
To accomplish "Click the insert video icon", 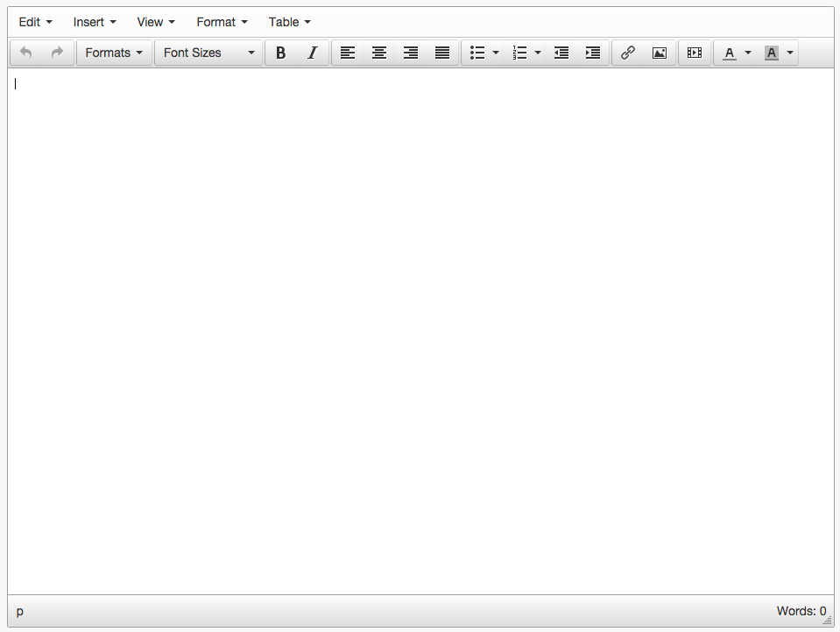I will point(695,53).
